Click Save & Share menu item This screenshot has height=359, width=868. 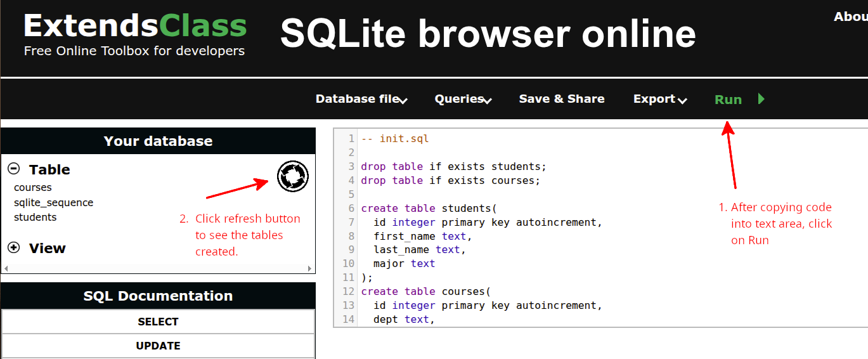[x=562, y=99]
